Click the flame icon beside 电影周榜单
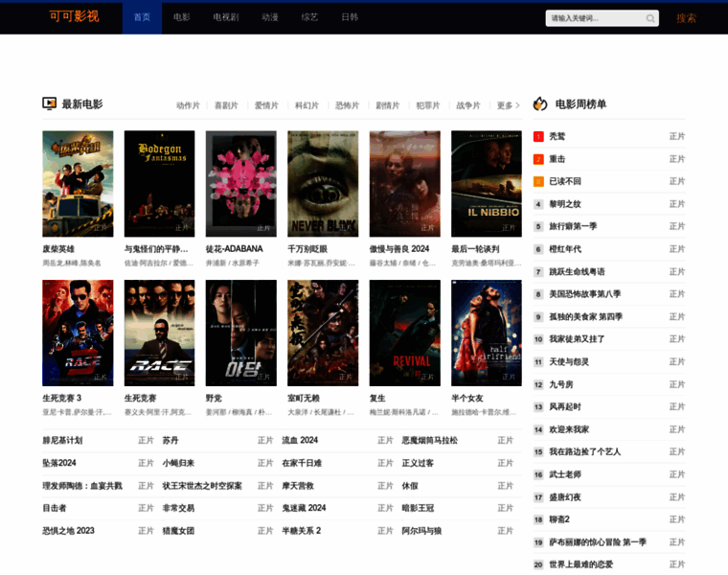Viewport: 728px width, 575px height. click(x=540, y=103)
